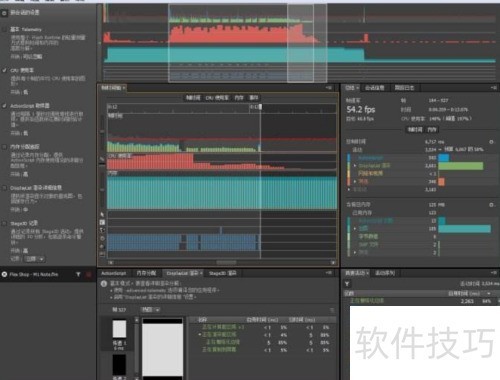Enable the 基本 Telemetry checkbox

click(4, 29)
